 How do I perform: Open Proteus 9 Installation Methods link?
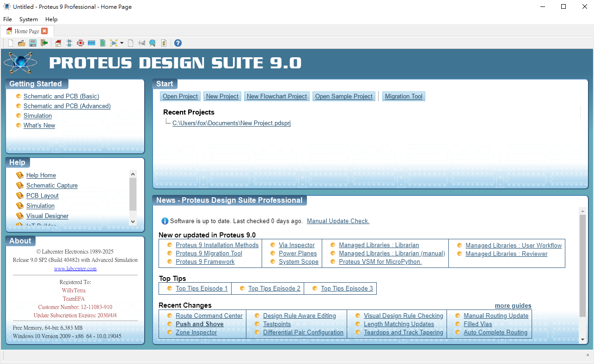tap(217, 245)
